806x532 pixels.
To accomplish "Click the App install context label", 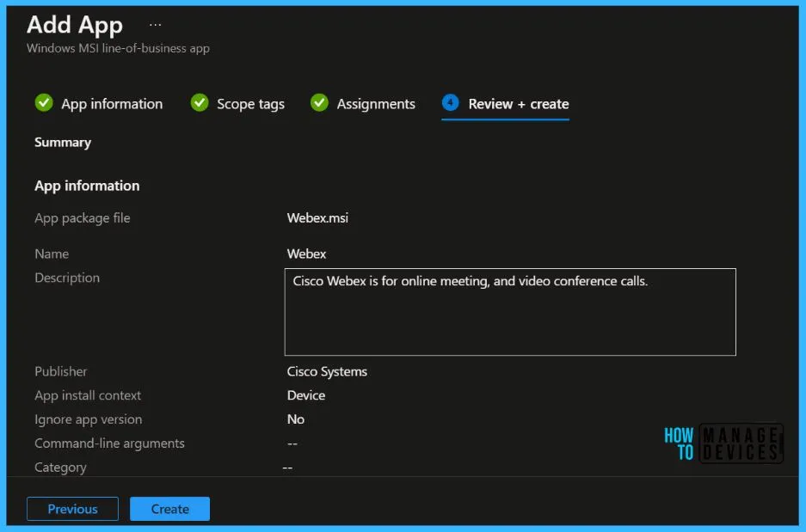I will [x=88, y=395].
